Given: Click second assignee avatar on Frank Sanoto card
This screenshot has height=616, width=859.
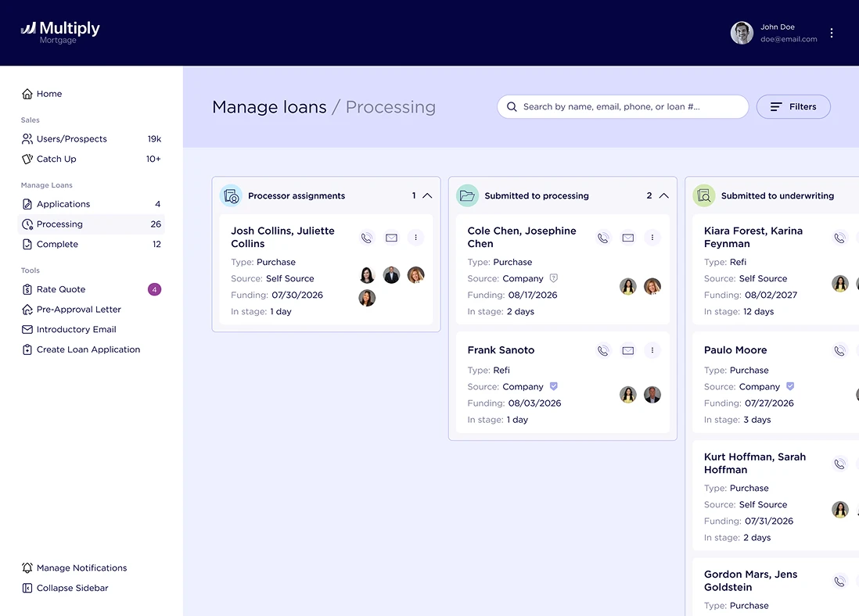Looking at the screenshot, I should coord(652,395).
